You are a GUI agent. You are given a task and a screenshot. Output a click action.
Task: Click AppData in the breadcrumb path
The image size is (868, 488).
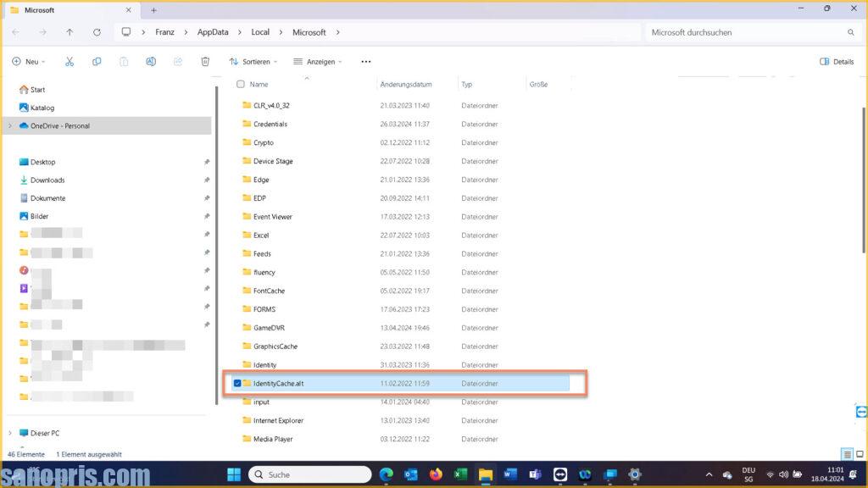tap(212, 32)
